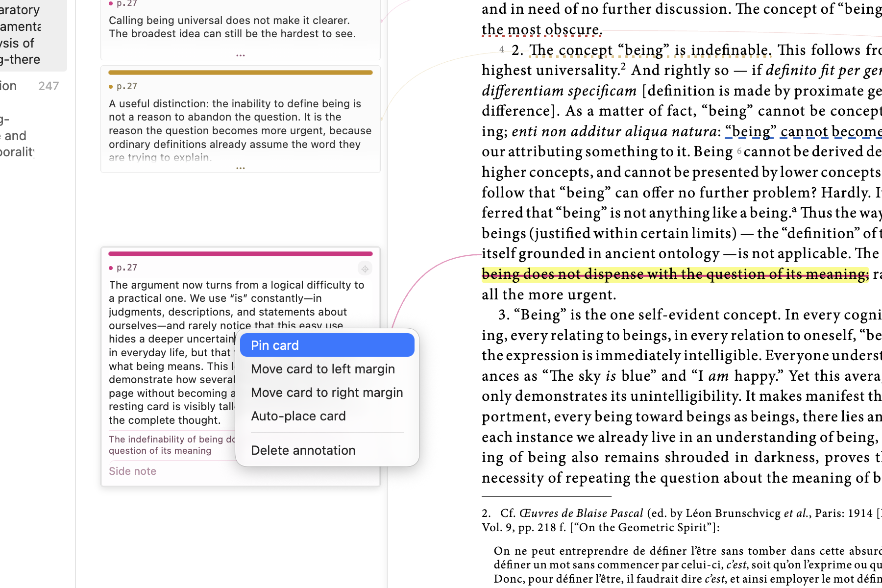The height and width of the screenshot is (588, 882).
Task: Click the paragraph starting '3. "Being" is the one'
Action: 682,396
